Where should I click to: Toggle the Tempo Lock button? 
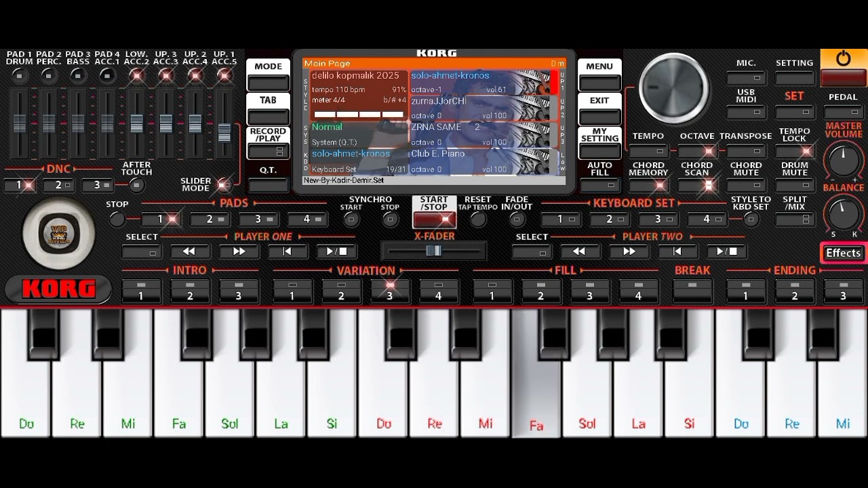(x=795, y=151)
